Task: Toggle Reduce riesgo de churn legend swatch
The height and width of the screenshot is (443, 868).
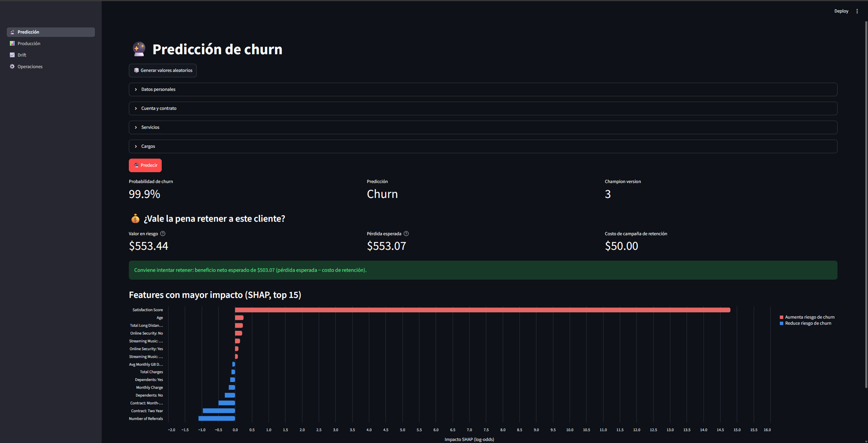Action: 782,323
